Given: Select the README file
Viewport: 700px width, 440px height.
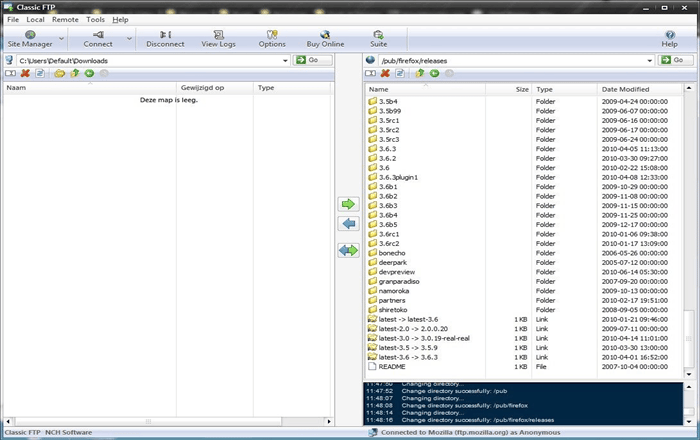Looking at the screenshot, I should (392, 367).
